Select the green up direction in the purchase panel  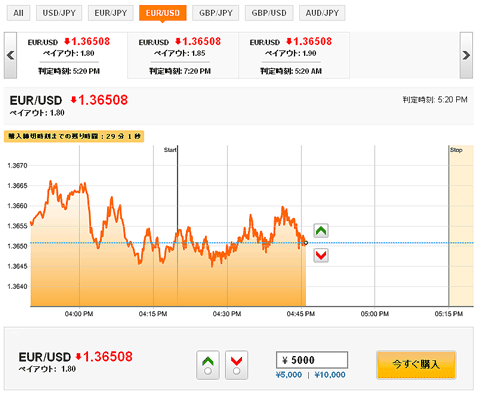coord(208,365)
